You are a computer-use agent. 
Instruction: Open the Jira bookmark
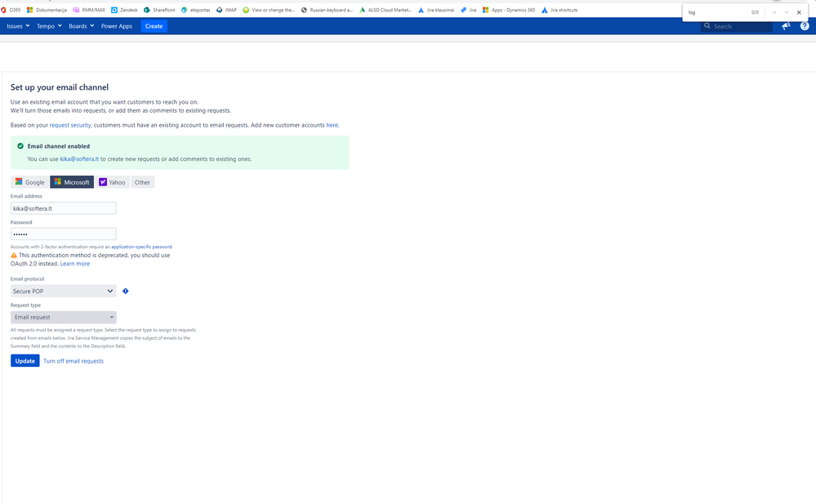(x=468, y=10)
